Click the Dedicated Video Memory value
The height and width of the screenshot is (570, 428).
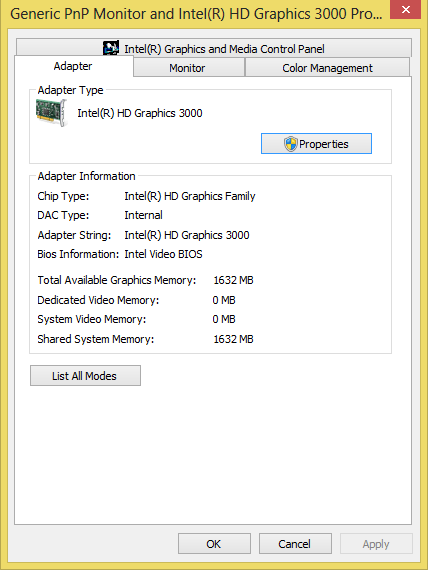(224, 300)
